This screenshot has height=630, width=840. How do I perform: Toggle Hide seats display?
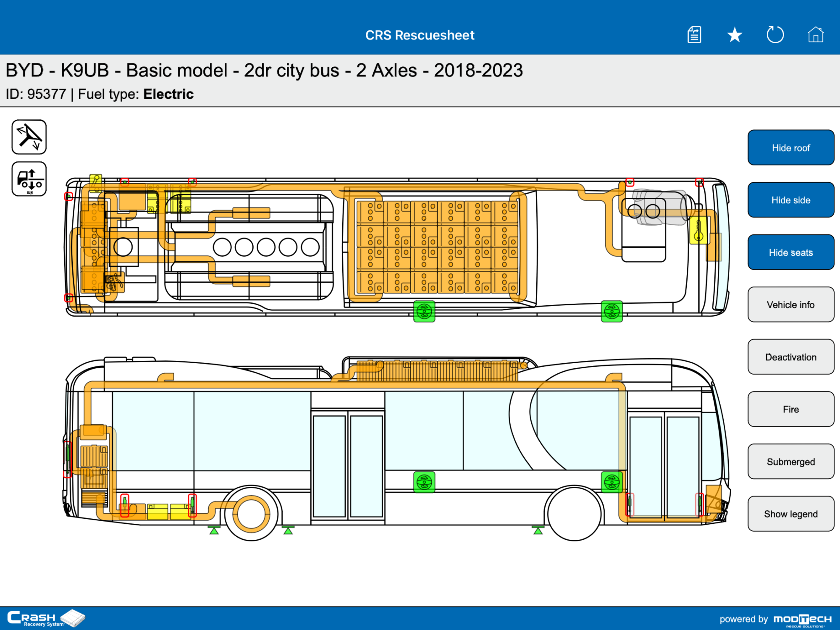click(x=790, y=252)
